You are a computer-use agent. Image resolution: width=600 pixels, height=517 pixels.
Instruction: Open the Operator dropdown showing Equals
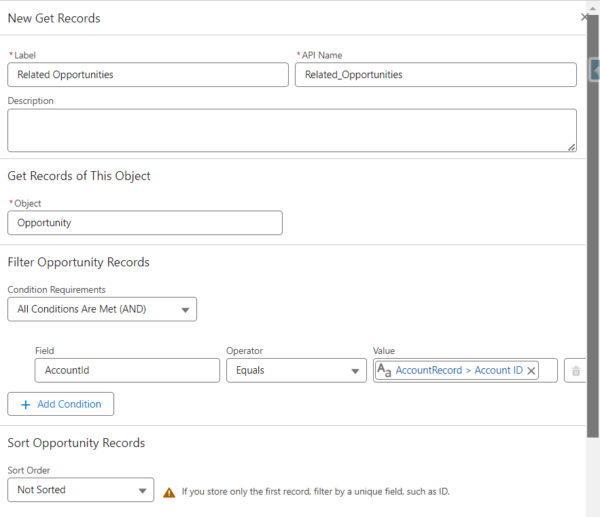296,370
